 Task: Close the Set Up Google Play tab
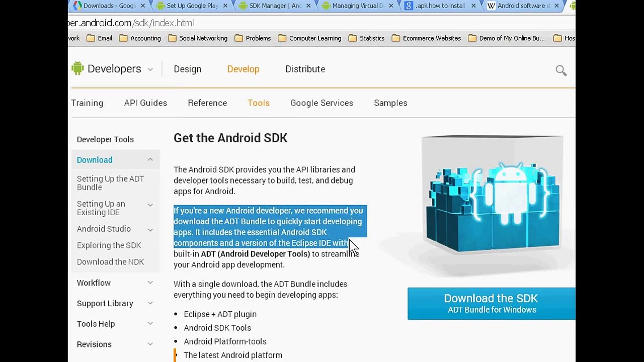point(225,6)
